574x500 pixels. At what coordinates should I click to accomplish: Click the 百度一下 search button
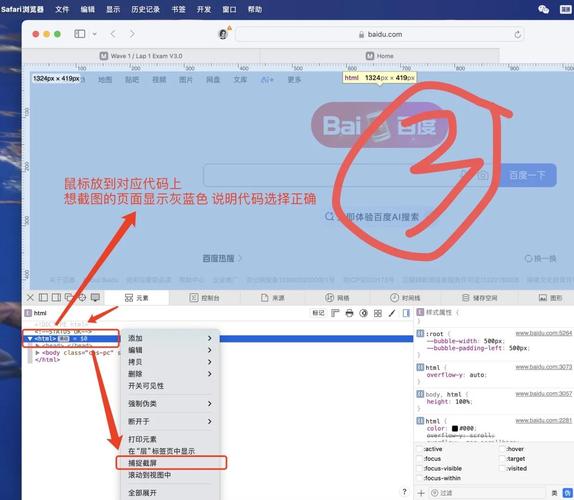point(528,175)
